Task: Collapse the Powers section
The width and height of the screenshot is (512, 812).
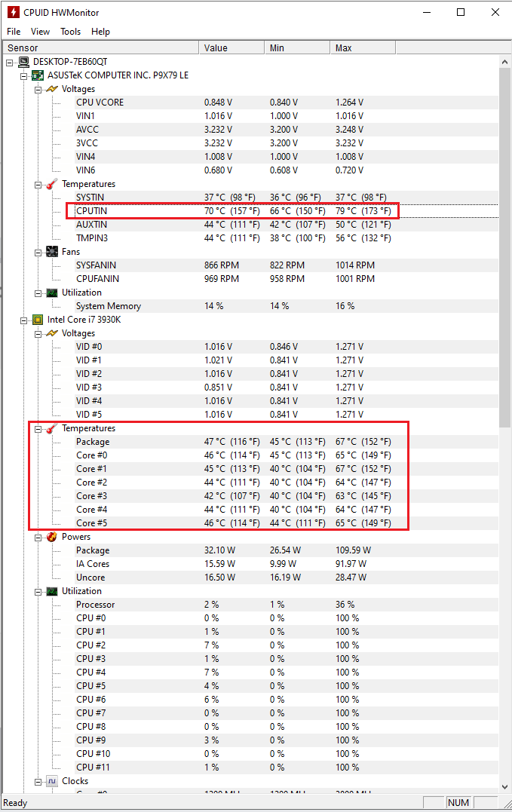Action: [38, 537]
